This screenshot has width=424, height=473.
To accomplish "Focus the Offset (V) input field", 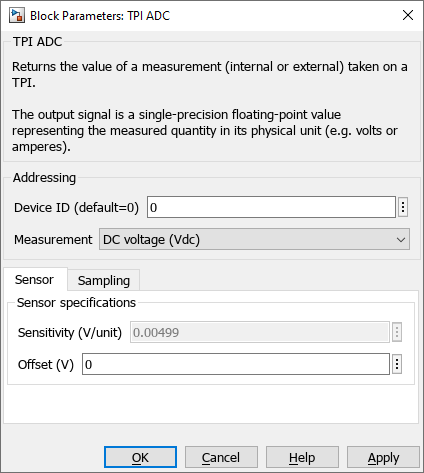I will (236, 364).
